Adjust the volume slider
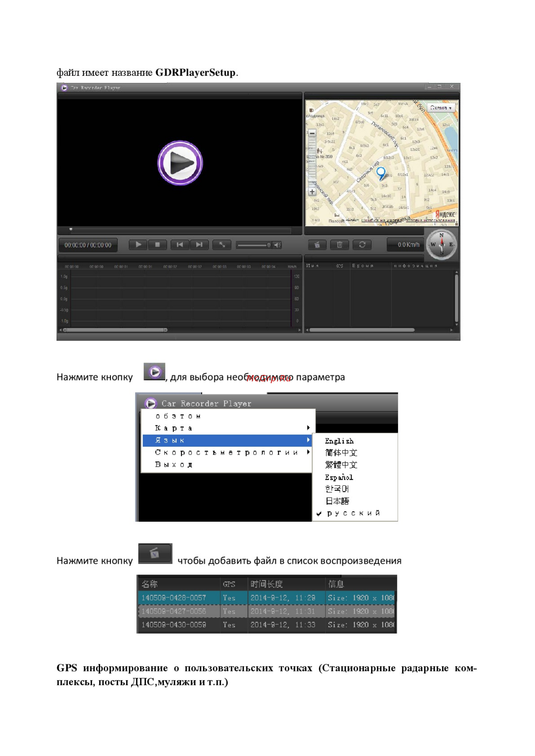This screenshot has width=535, height=756. point(254,245)
